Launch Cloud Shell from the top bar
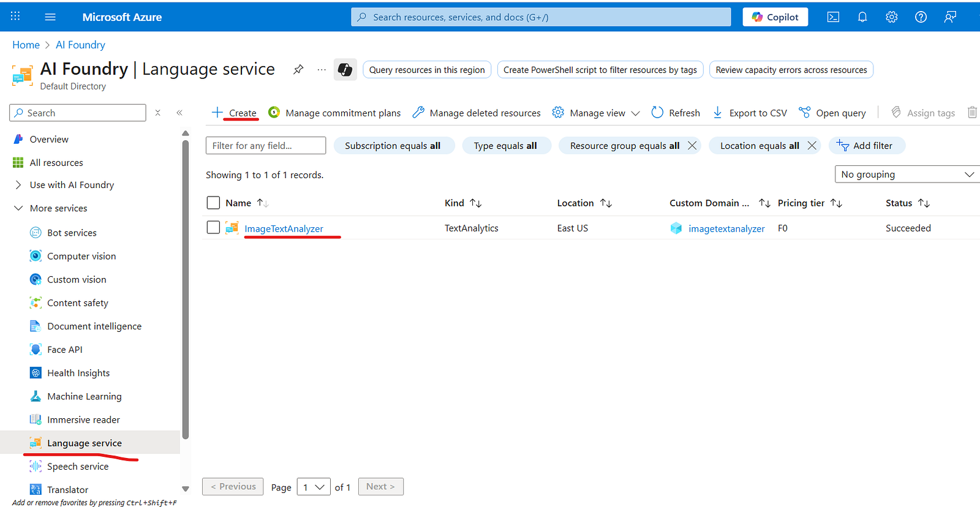This screenshot has height=507, width=980. click(x=833, y=17)
